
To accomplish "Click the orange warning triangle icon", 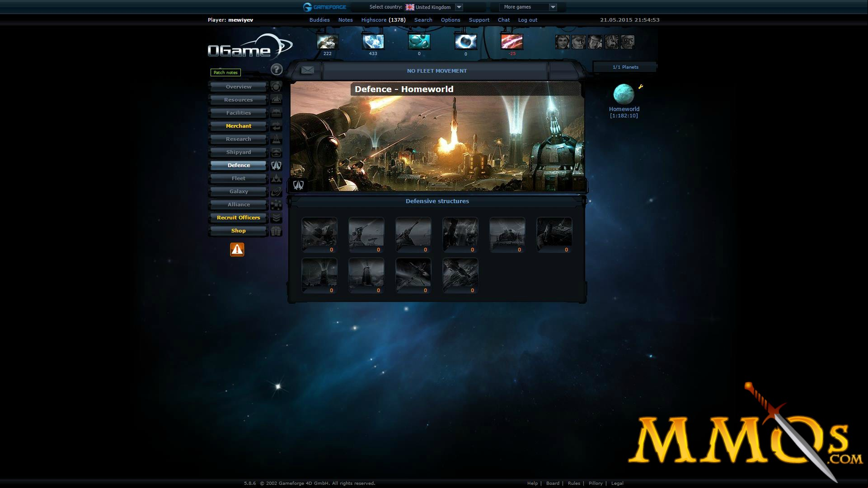I will pyautogui.click(x=237, y=250).
